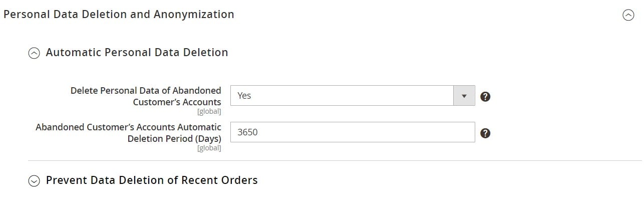
Task: Expand icon beside Prevent Data Deletion of Recent Orders
Action: point(34,181)
